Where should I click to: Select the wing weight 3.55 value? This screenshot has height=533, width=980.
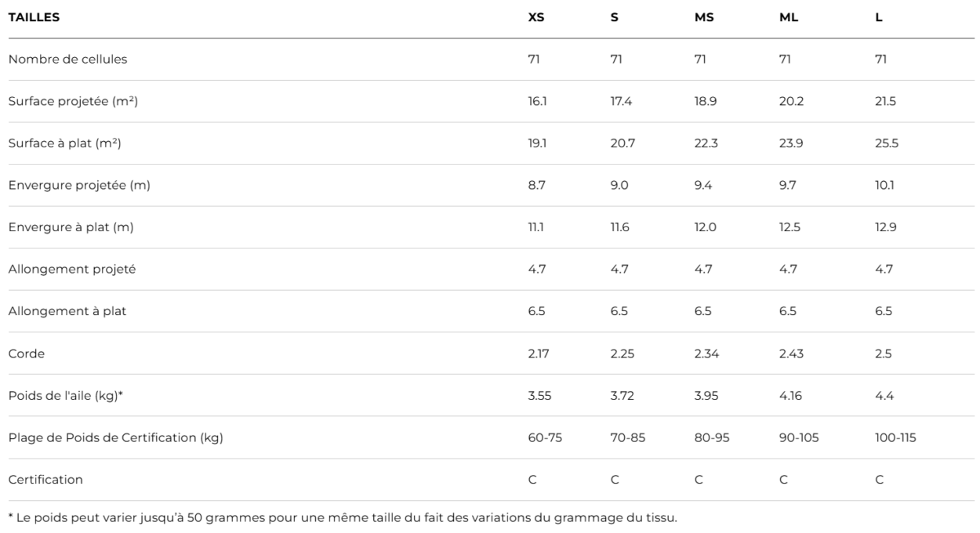tap(539, 396)
